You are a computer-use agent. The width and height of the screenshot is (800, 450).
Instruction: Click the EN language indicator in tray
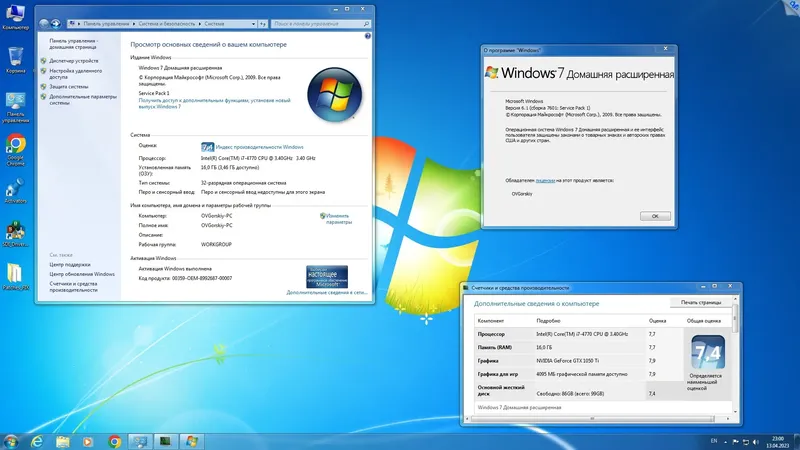coord(714,441)
